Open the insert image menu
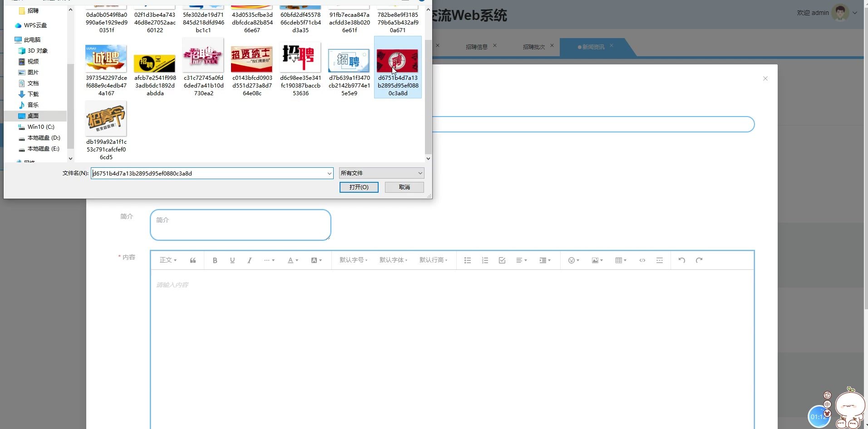 (x=597, y=260)
